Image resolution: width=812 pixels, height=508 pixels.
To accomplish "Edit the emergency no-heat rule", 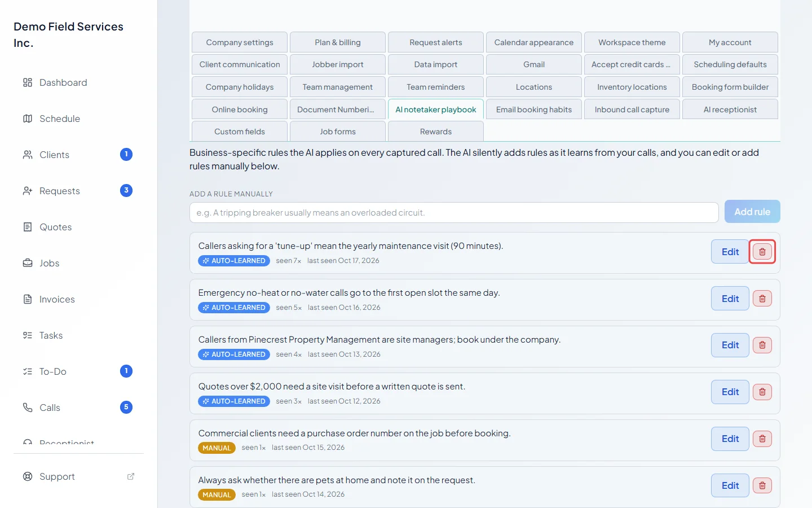I will point(730,299).
